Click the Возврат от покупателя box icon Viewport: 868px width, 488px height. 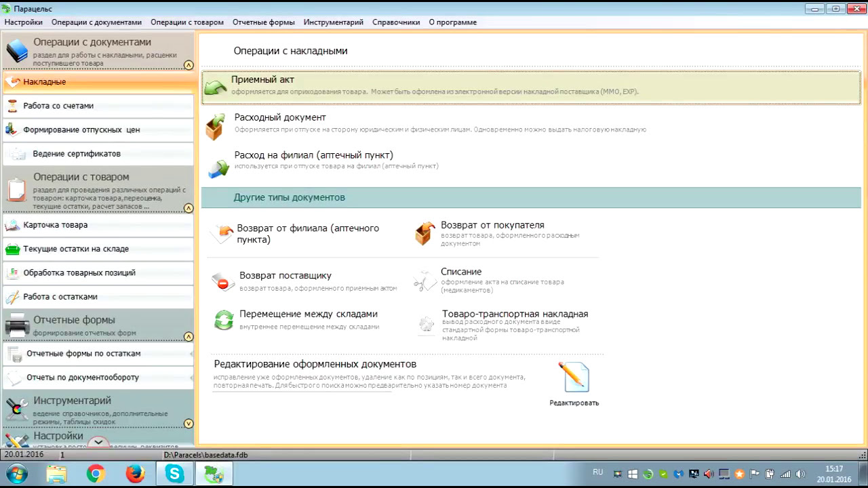[x=425, y=234]
